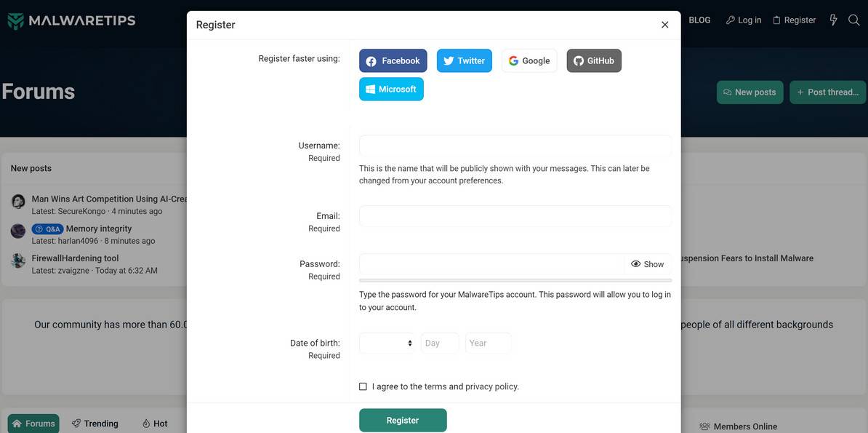Register using the Twitter button

pos(464,61)
